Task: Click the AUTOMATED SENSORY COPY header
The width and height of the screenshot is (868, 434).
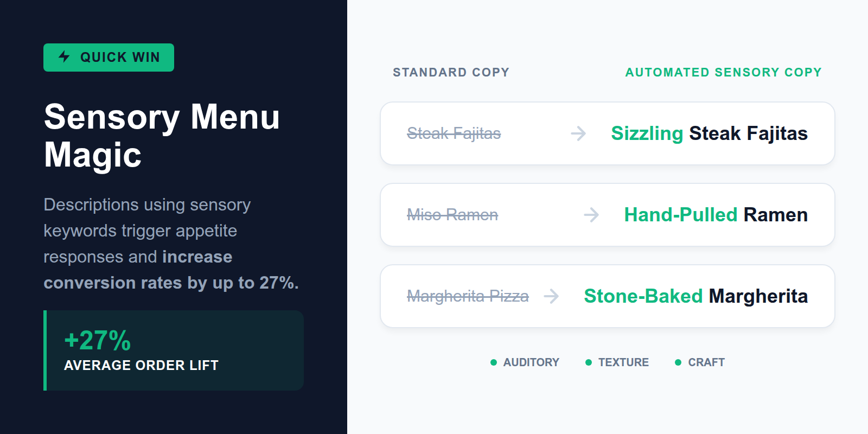Action: coord(723,72)
